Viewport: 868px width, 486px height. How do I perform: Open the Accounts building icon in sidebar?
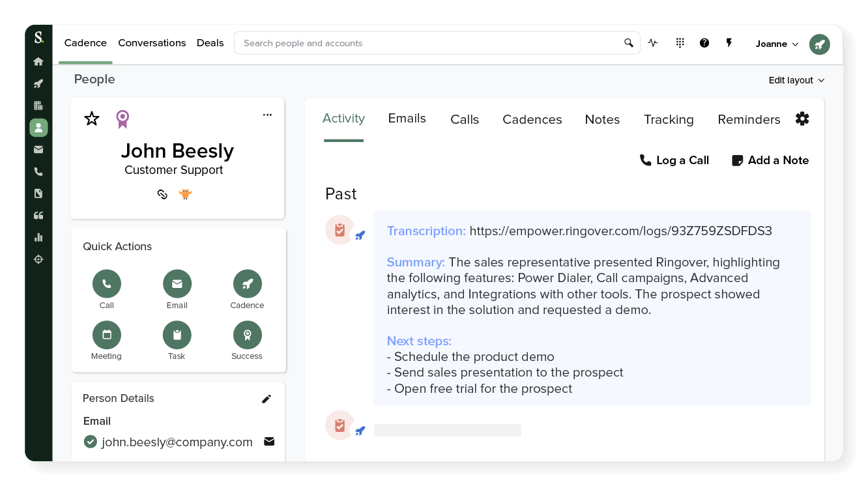(38, 106)
